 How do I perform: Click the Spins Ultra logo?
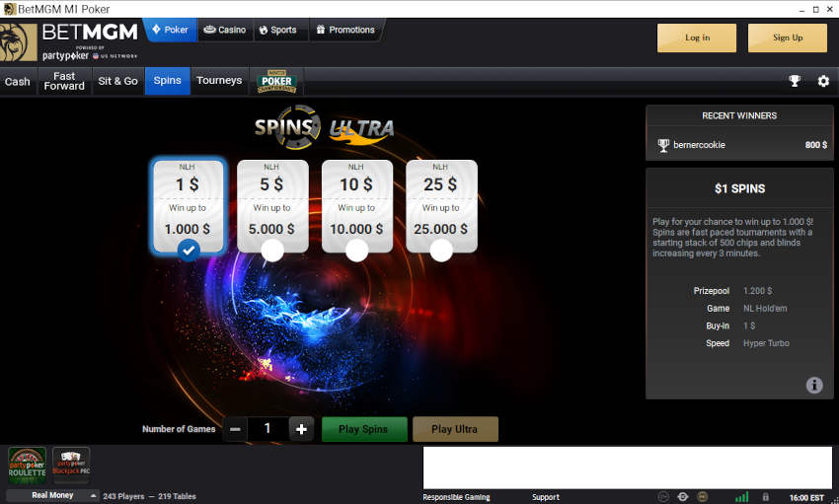pyautogui.click(x=325, y=127)
